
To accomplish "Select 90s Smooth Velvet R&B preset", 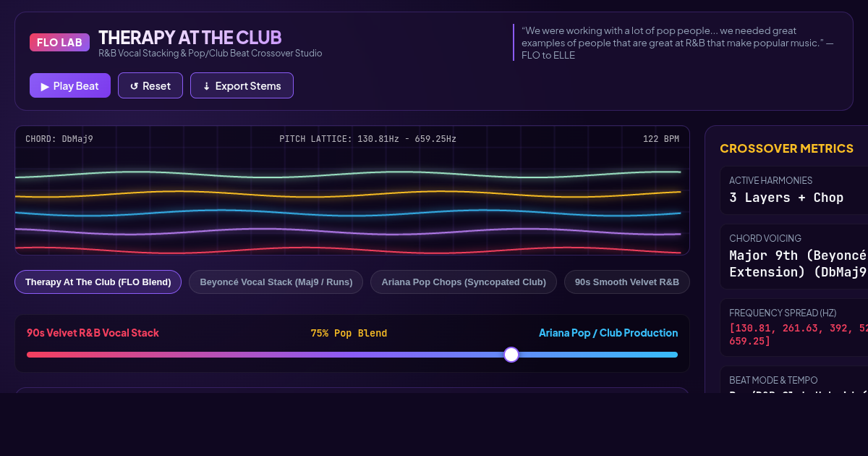I will coord(627,282).
